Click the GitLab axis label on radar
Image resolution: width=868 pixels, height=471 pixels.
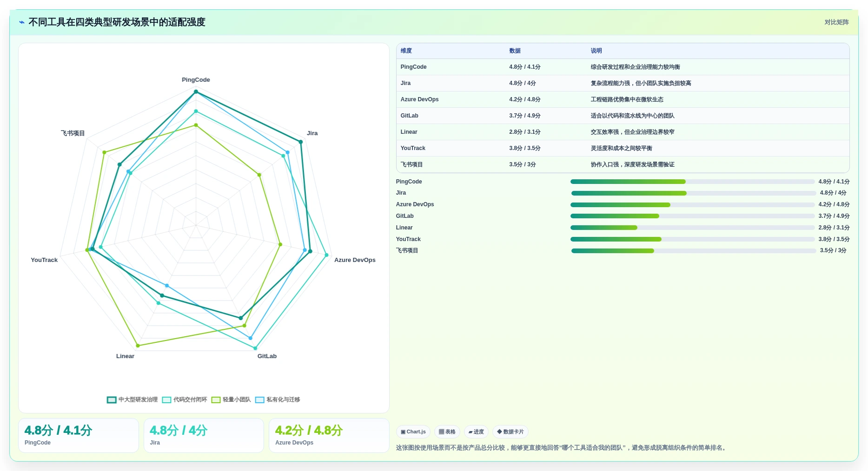click(x=267, y=356)
